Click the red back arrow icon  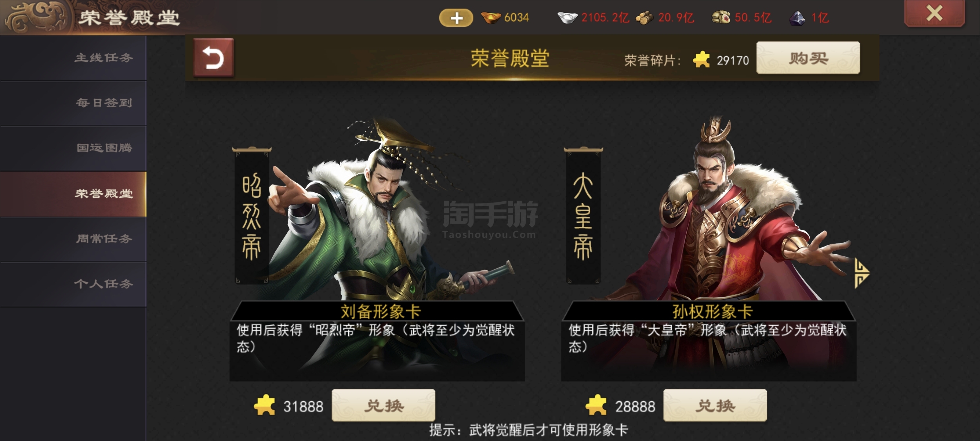click(x=213, y=58)
